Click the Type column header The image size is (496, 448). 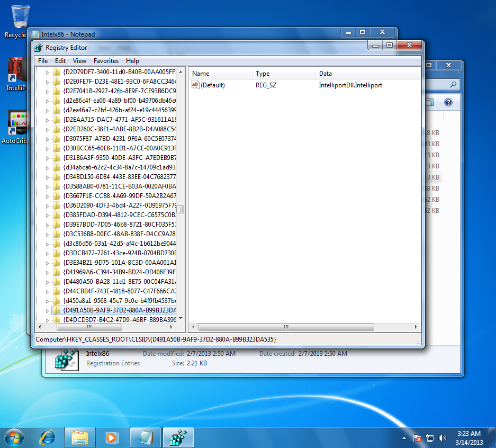284,74
